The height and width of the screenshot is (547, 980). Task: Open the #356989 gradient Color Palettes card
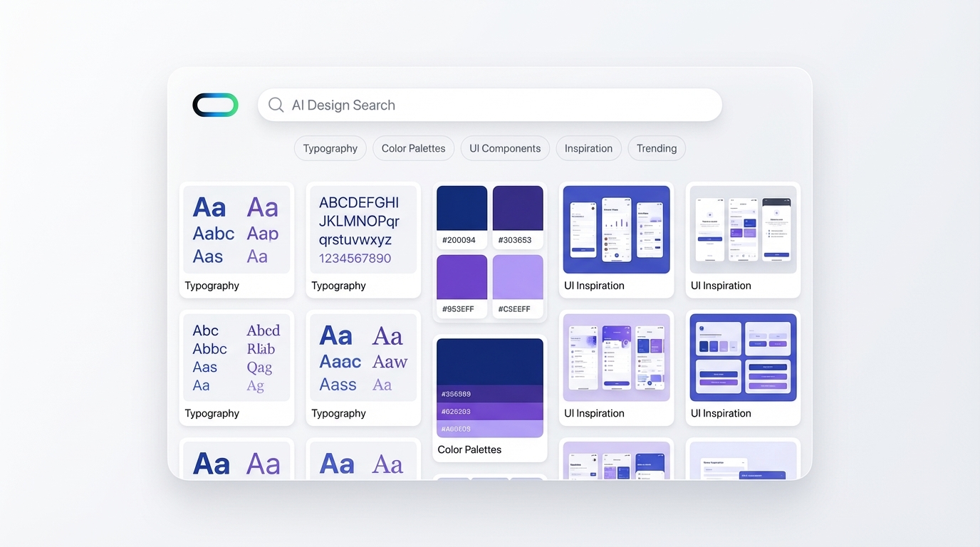coord(490,388)
